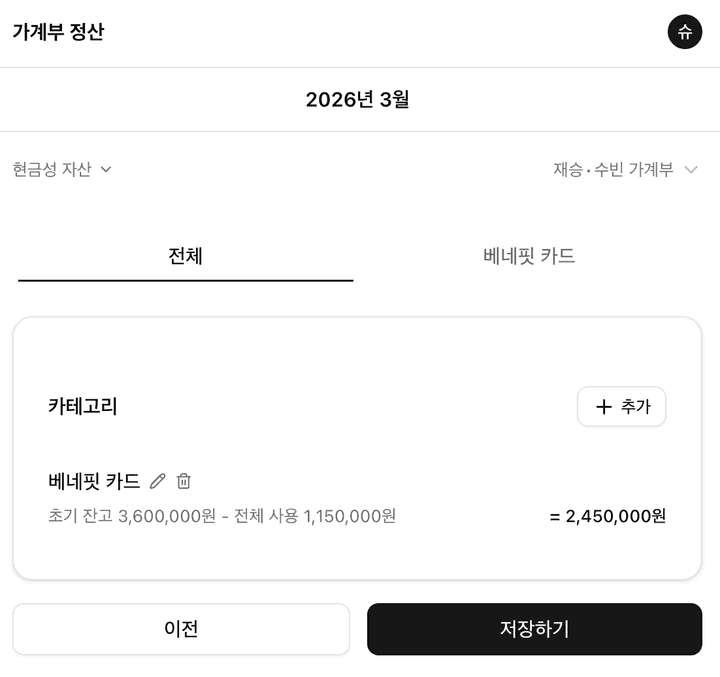Click the 2026년 3월 month header
This screenshot has width=720, height=677.
point(357,99)
